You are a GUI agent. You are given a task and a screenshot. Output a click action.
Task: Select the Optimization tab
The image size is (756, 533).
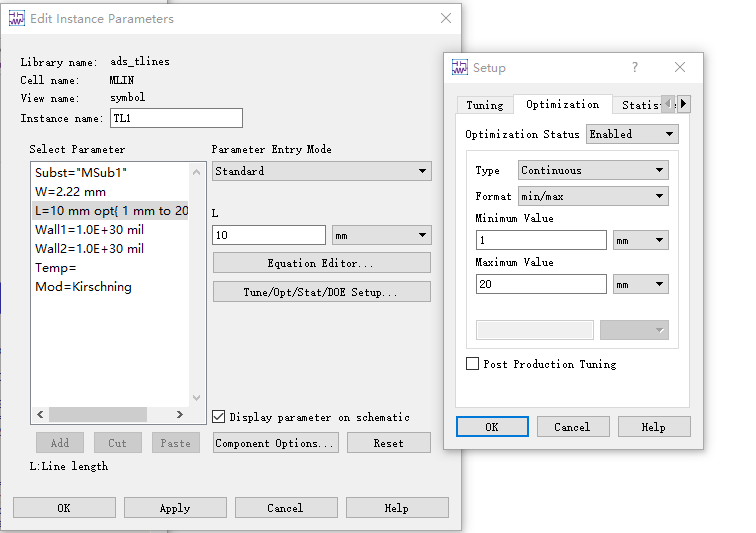point(562,105)
